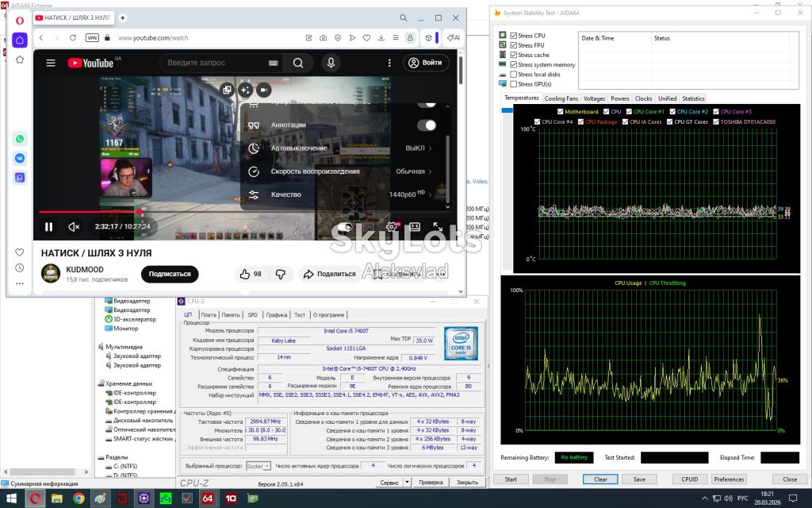
Task: Toggle the Аннотации switch
Action: tap(427, 125)
